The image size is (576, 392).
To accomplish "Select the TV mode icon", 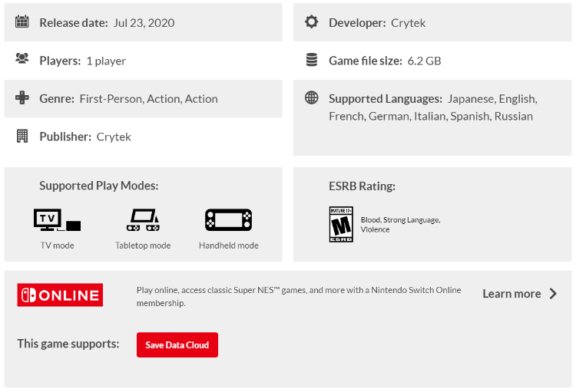I will 57,220.
